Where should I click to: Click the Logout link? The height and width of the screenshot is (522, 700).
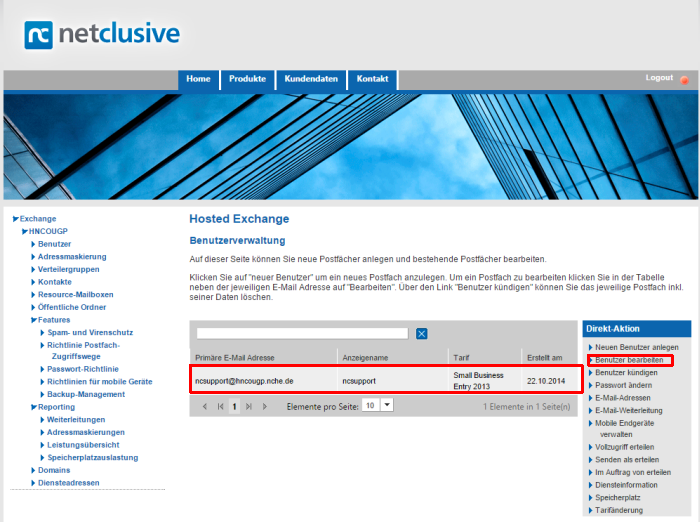659,78
